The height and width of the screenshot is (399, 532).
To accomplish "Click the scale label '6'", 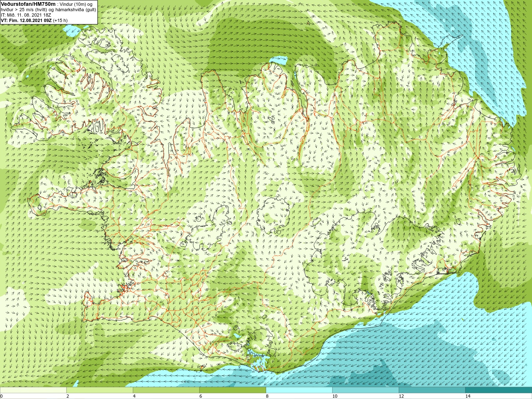I will (201, 396).
